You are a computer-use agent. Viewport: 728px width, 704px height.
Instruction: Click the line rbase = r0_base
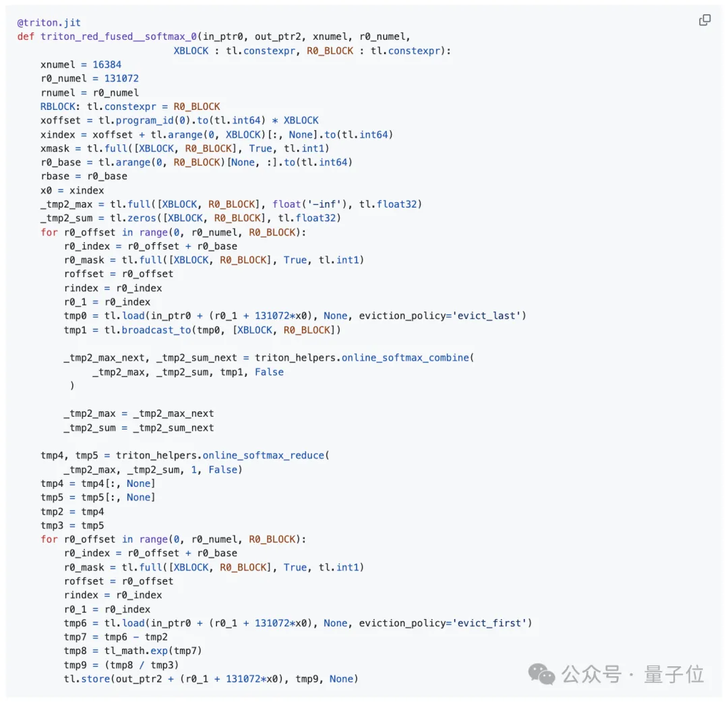pos(84,177)
